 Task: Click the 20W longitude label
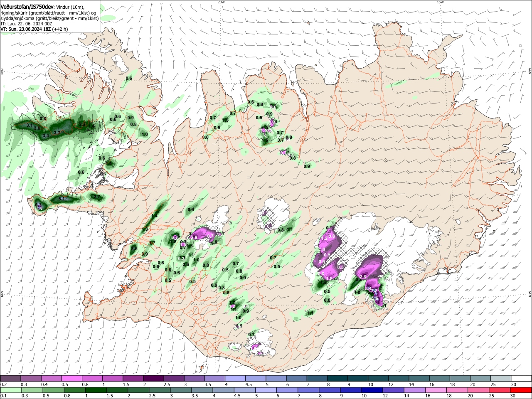pos(221,2)
